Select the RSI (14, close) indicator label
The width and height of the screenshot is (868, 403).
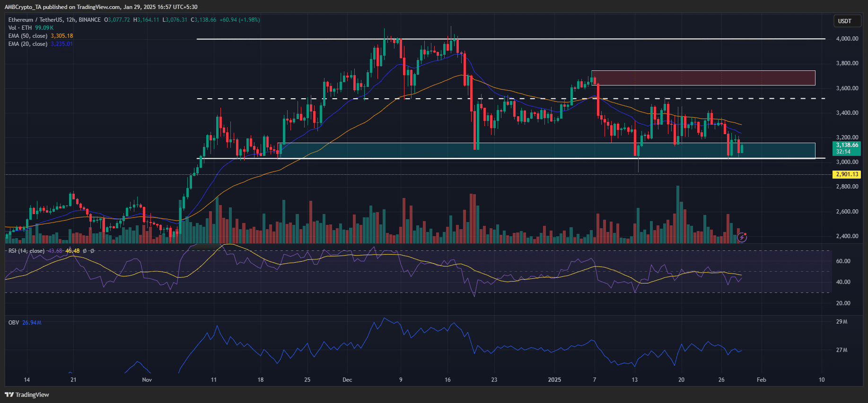(26, 251)
